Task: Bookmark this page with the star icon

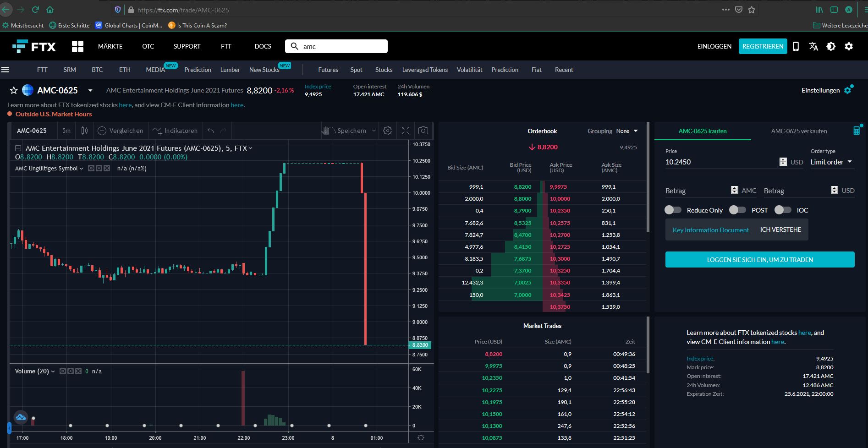Action: pos(752,10)
